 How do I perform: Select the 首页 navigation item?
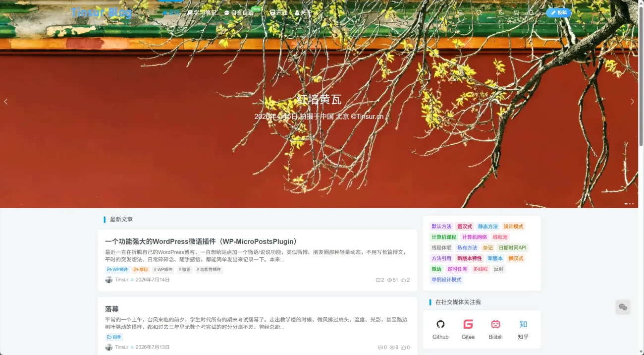171,13
